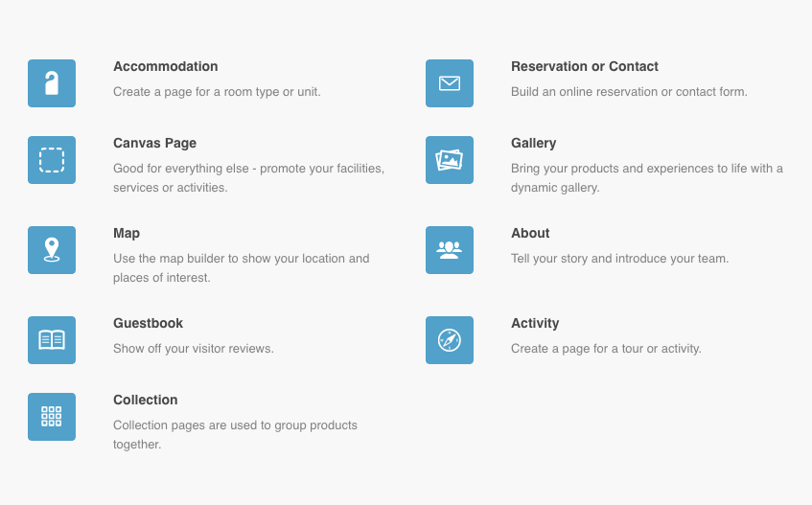Click the About people group icon
The width and height of the screenshot is (812, 505).
coord(450,250)
